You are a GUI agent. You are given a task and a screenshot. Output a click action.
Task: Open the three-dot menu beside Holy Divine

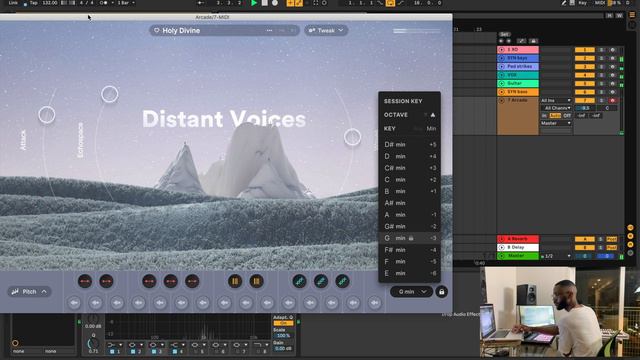(x=269, y=30)
